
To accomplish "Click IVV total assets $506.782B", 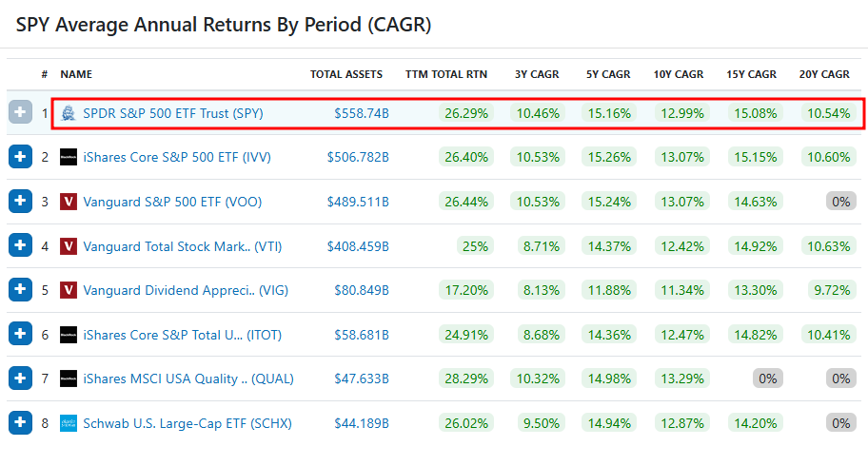I will [358, 157].
